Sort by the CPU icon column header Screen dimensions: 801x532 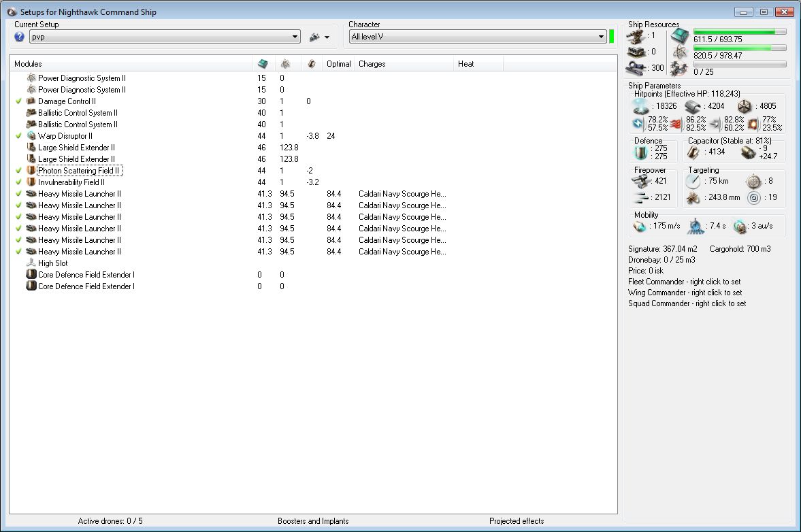[x=263, y=64]
